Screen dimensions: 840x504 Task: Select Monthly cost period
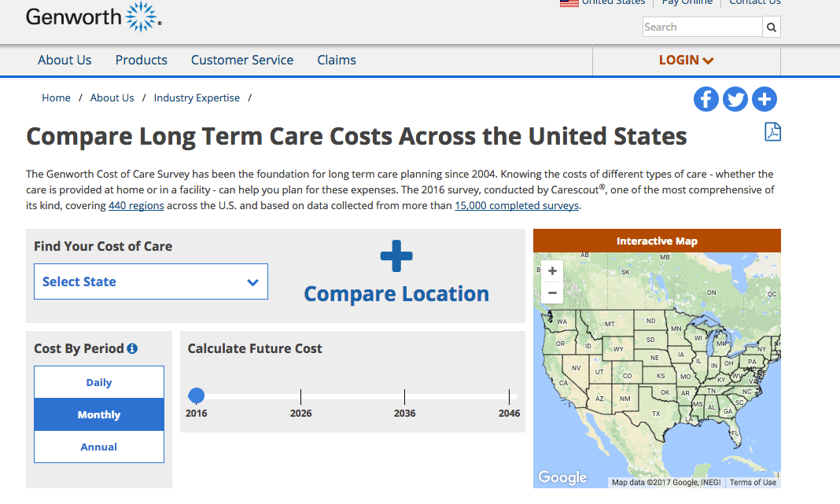(99, 414)
